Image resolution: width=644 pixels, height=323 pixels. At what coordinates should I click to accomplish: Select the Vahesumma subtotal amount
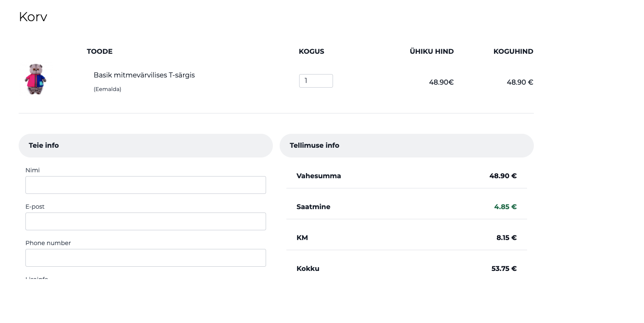(503, 176)
